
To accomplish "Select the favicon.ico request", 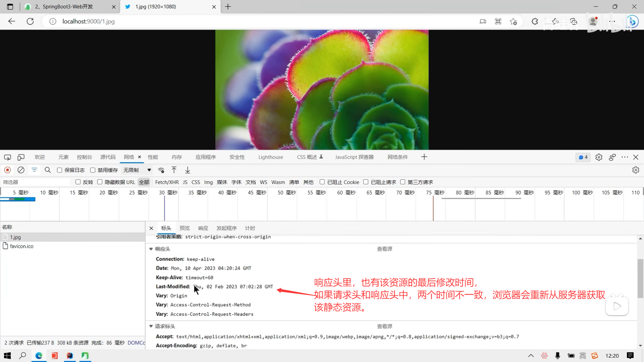I will [x=21, y=246].
